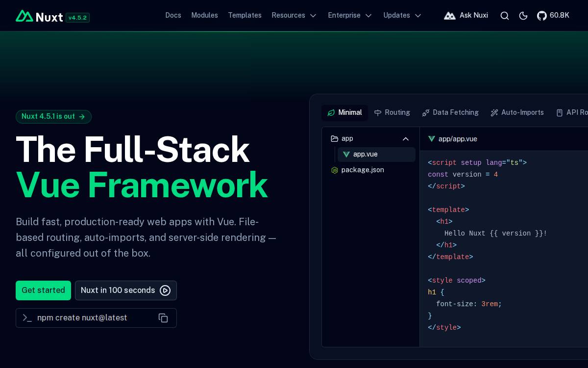Viewport: 588px width, 368px height.
Task: Click the 'Hello Nuxt {{ version }}!' line
Action: click(x=495, y=234)
